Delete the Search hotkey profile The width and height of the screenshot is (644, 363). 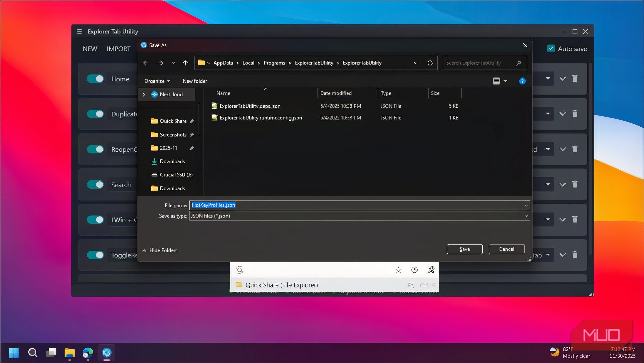tap(575, 184)
